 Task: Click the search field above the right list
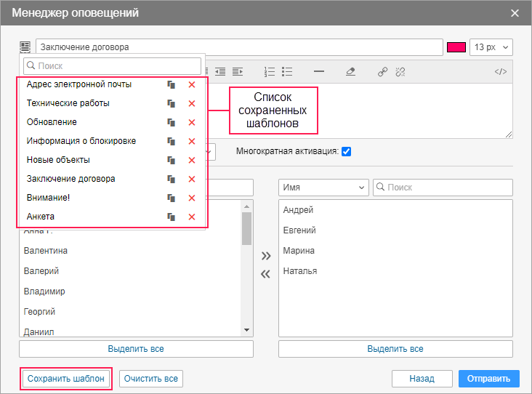(443, 188)
